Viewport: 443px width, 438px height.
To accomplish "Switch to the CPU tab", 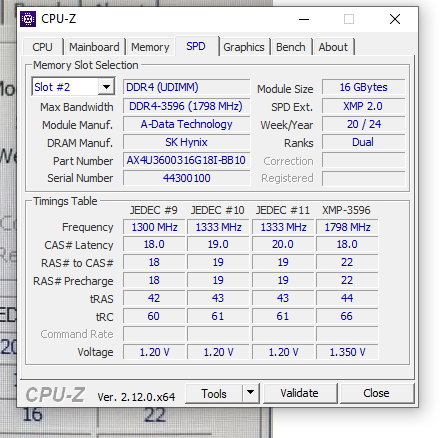I will 42,47.
